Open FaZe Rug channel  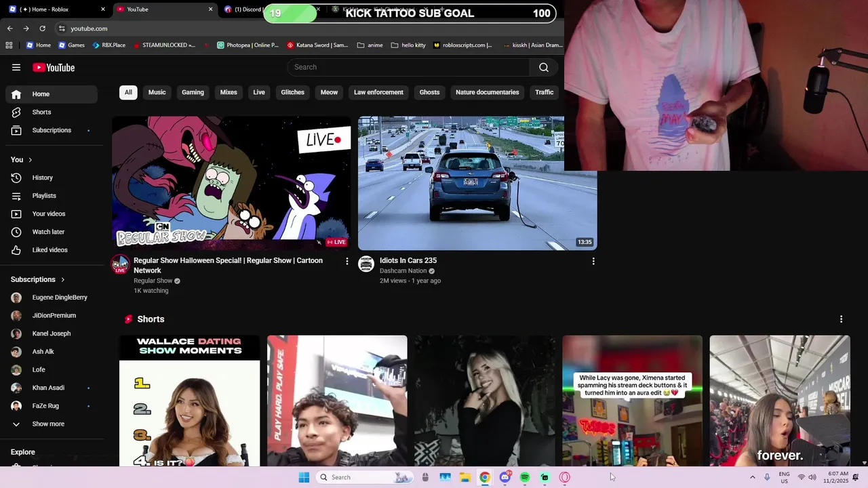(x=52, y=406)
